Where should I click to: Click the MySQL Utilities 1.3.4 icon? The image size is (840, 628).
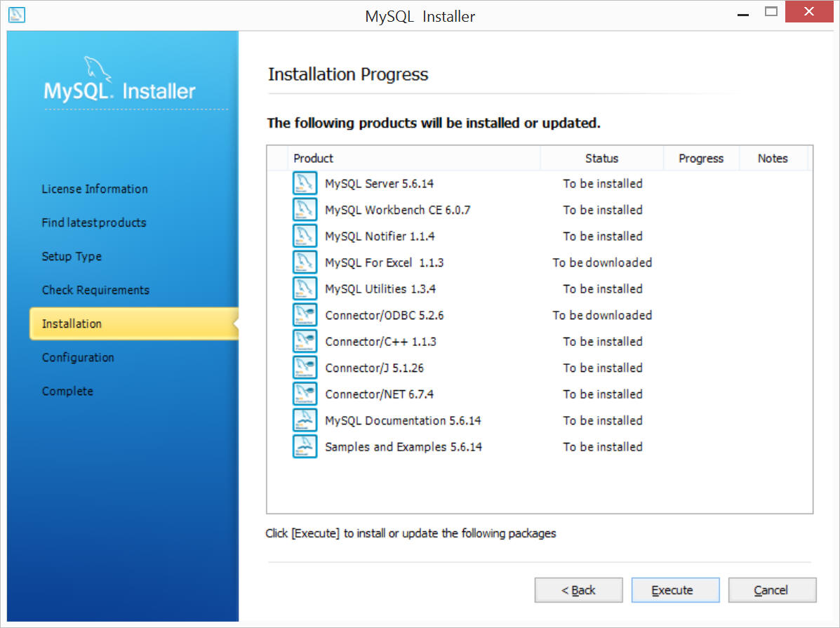305,288
